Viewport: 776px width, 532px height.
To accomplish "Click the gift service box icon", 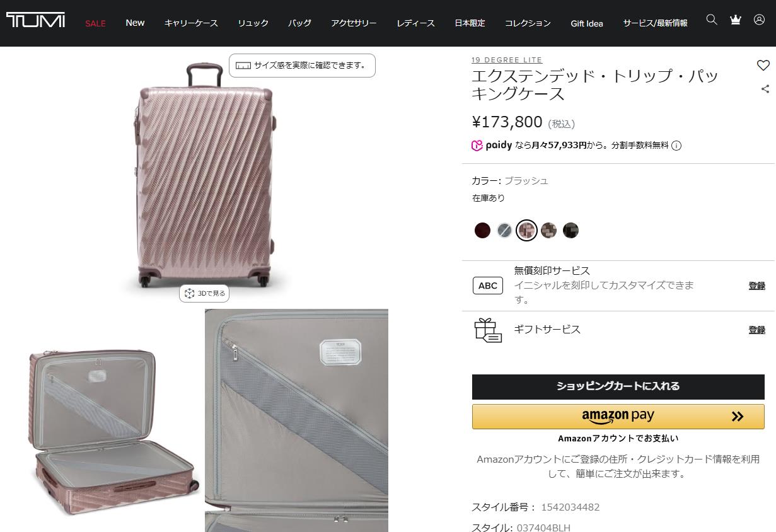I will point(487,330).
